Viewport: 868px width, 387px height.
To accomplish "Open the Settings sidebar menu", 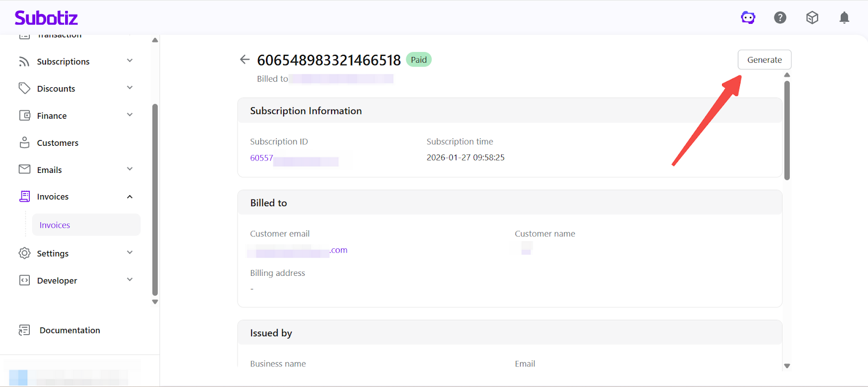I will coord(53,253).
